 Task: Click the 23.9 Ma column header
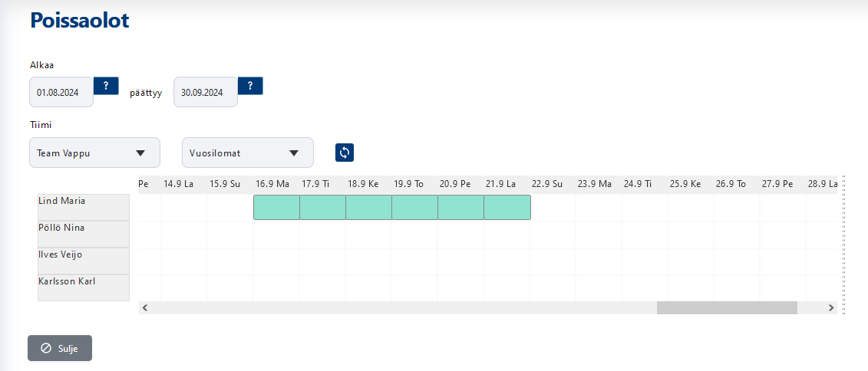pos(594,184)
